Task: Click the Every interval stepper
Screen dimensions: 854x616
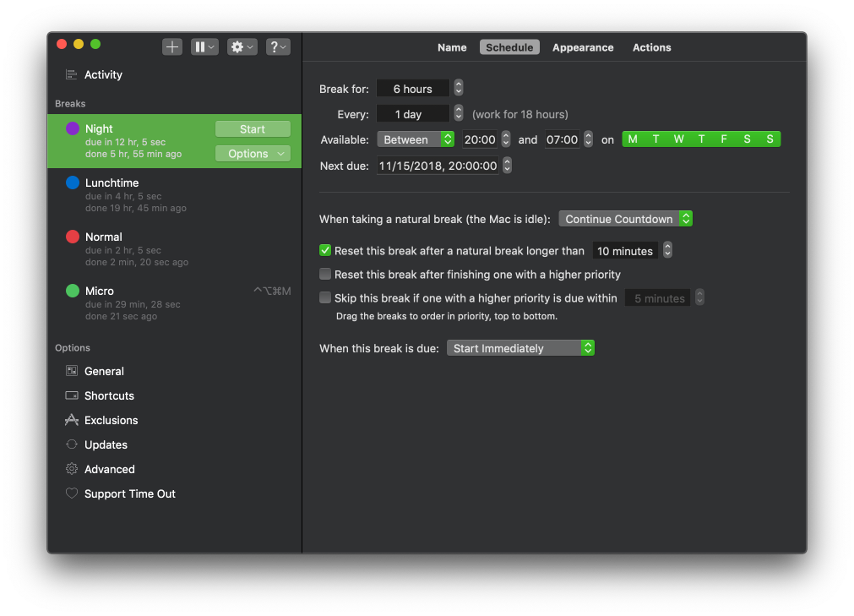Action: tap(459, 113)
